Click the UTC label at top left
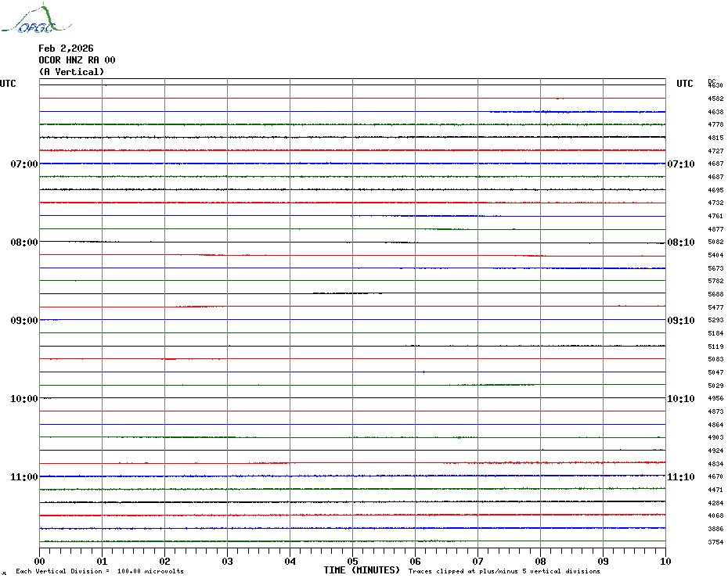728x582 pixels. (x=8, y=84)
